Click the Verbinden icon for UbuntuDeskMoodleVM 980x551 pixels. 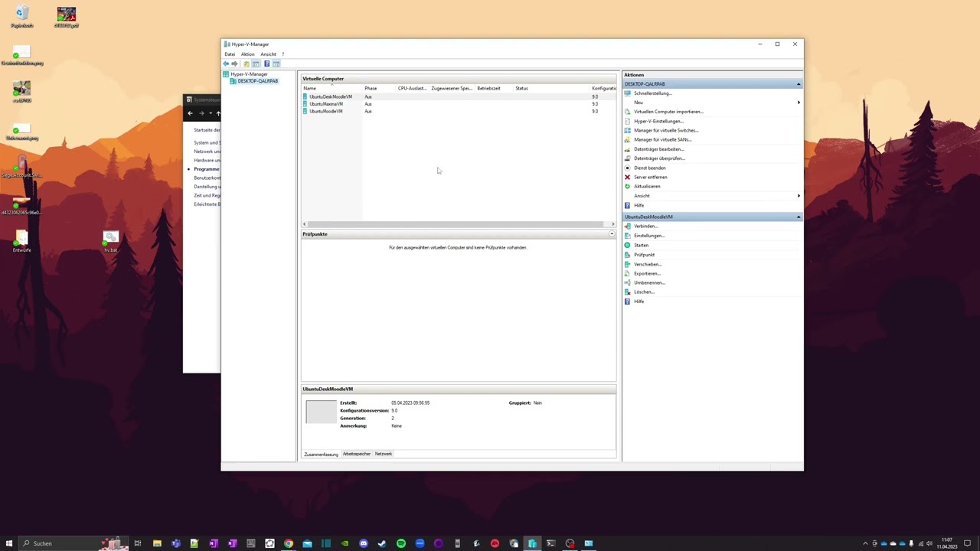(x=628, y=227)
